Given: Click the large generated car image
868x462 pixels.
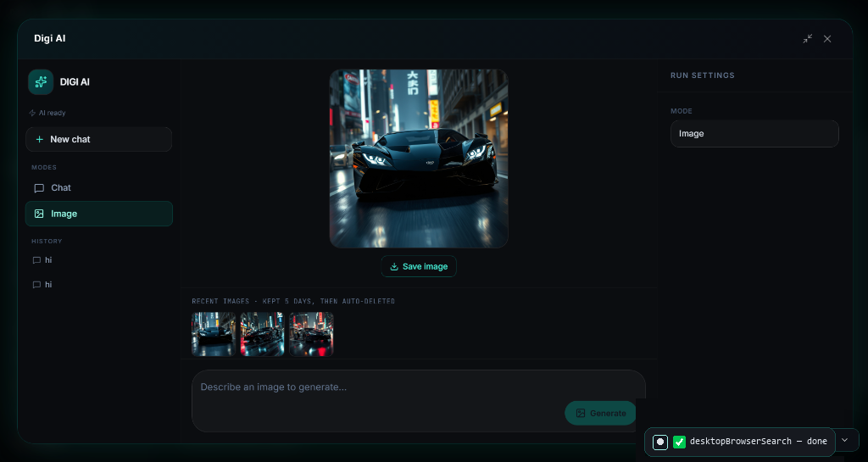Looking at the screenshot, I should (419, 159).
